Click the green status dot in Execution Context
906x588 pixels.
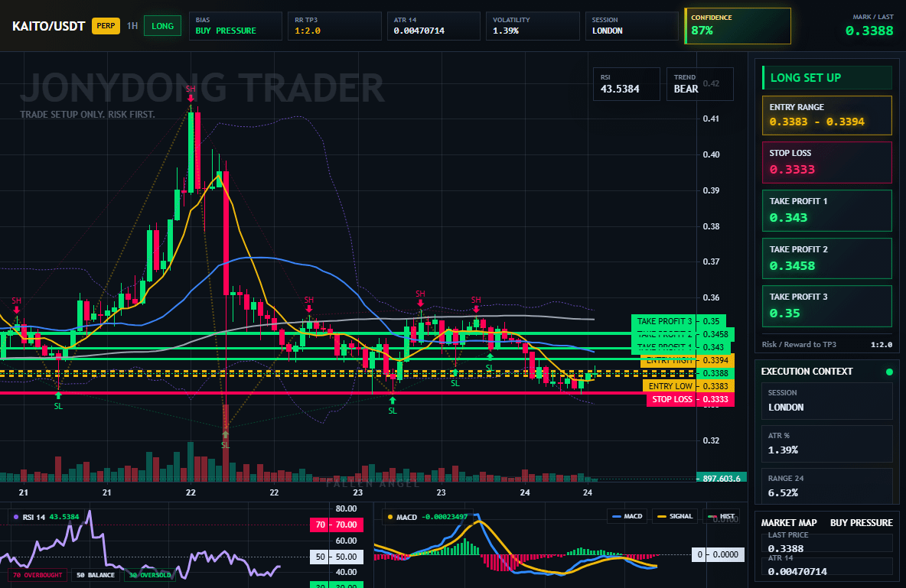pos(889,372)
